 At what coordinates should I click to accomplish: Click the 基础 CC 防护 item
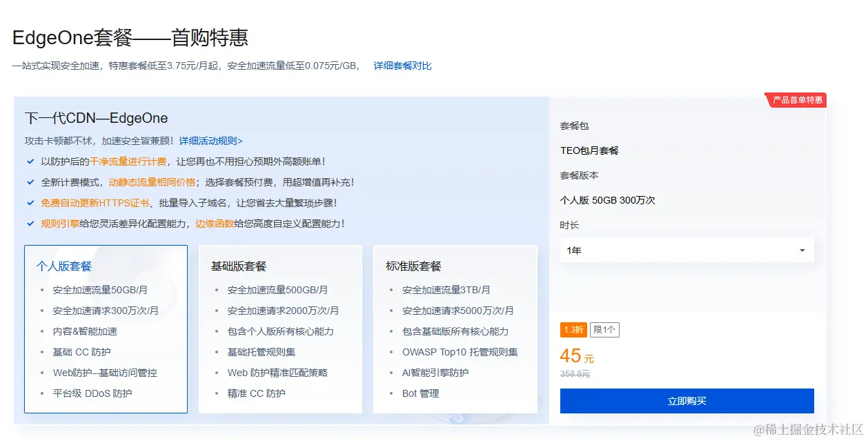pyautogui.click(x=81, y=352)
